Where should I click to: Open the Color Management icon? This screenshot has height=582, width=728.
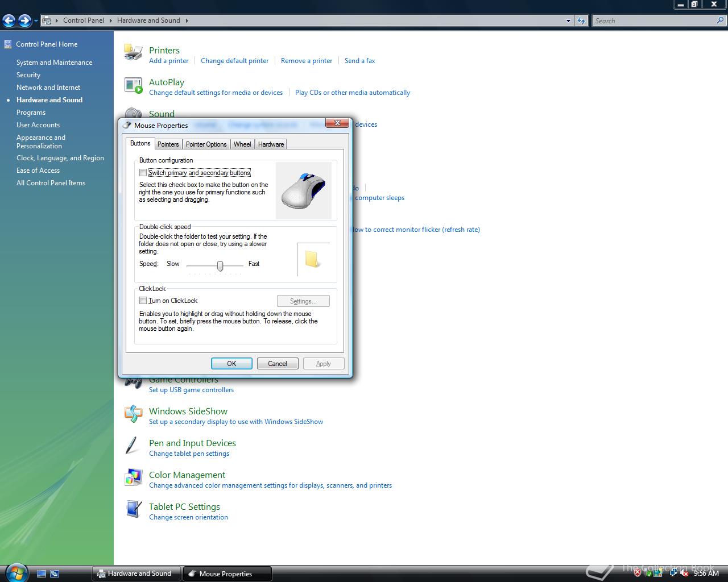(x=133, y=477)
